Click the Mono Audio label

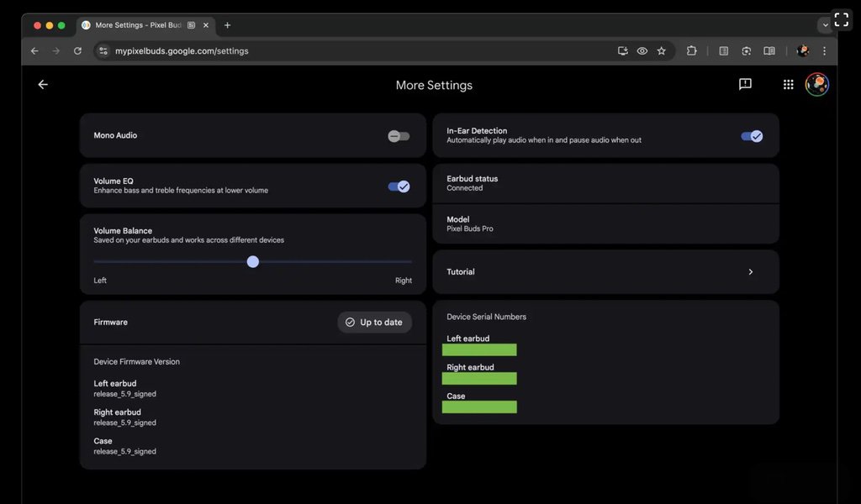pyautogui.click(x=115, y=135)
